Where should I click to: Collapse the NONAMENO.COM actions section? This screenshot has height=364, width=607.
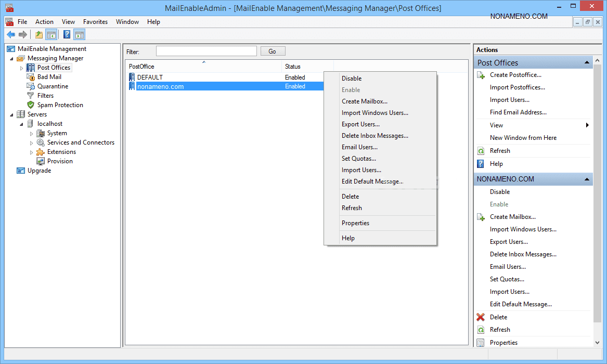(x=587, y=179)
